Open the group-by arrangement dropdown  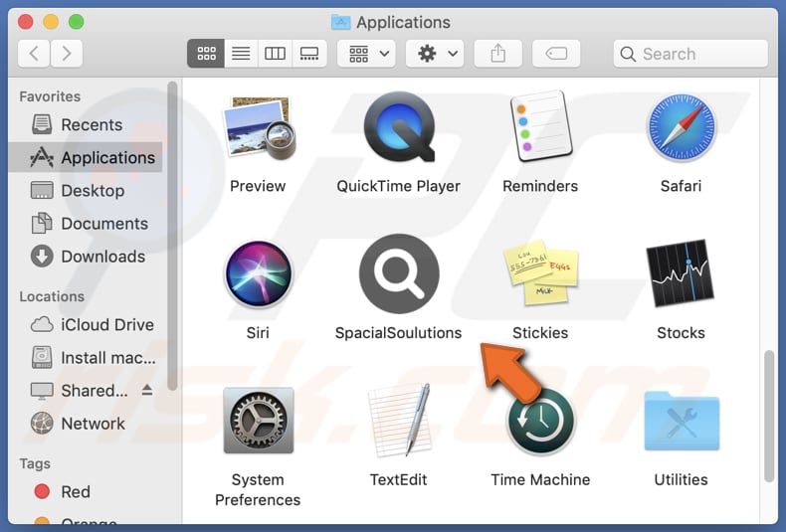366,53
